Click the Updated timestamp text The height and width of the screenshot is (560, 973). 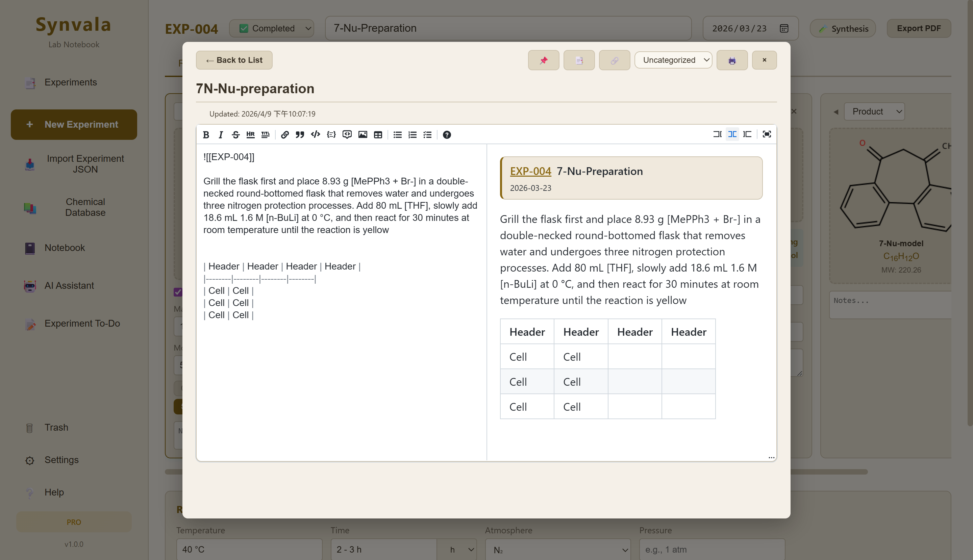tap(263, 114)
